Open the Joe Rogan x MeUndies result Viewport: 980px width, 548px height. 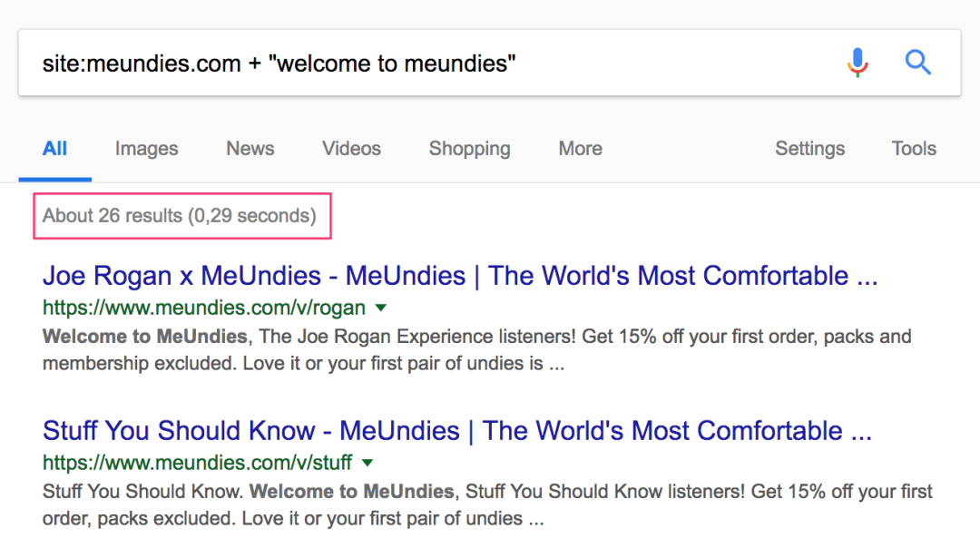pos(460,276)
